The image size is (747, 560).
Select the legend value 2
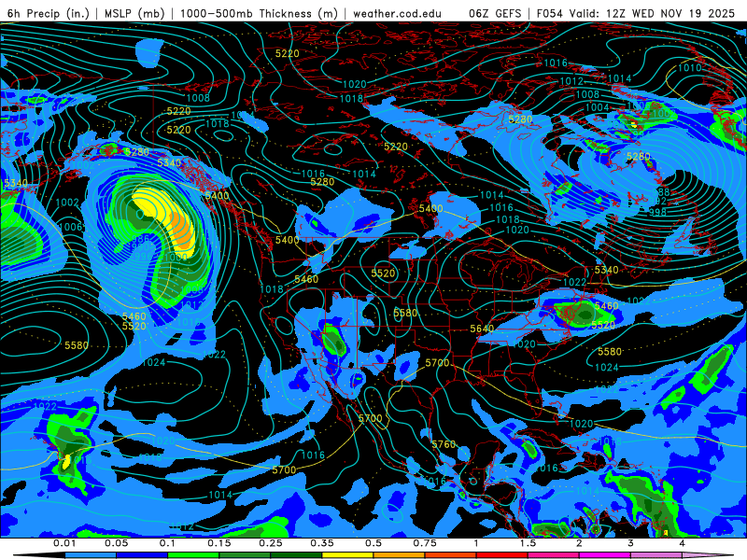coord(579,543)
